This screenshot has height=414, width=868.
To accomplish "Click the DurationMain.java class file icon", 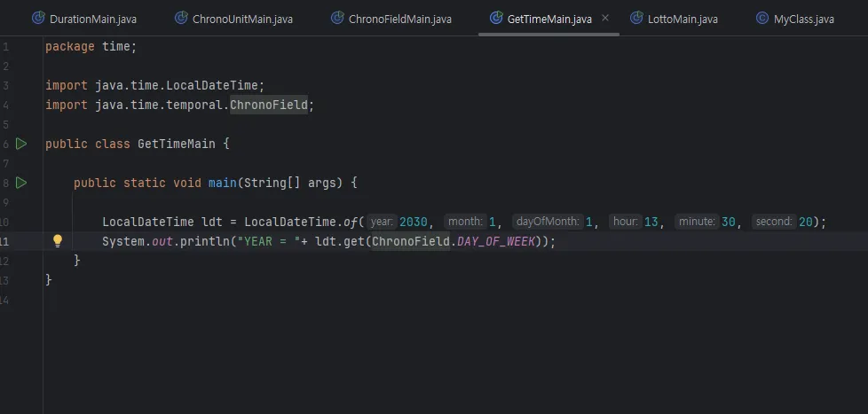I will (38, 19).
